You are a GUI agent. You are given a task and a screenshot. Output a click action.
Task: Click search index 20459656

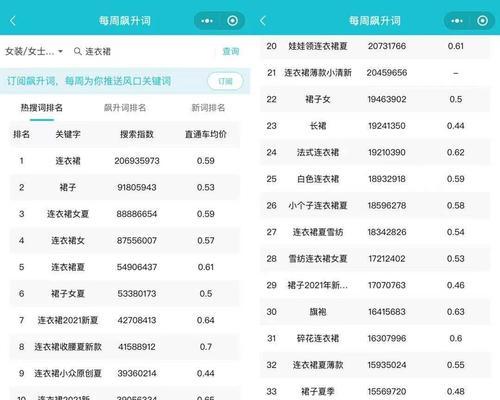pyautogui.click(x=387, y=73)
